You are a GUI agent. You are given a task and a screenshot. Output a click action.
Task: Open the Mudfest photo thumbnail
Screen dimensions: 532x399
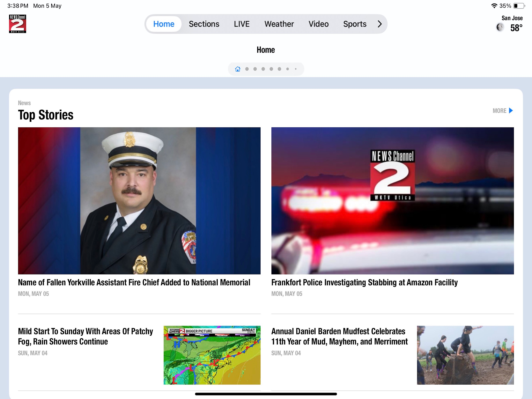click(x=465, y=355)
